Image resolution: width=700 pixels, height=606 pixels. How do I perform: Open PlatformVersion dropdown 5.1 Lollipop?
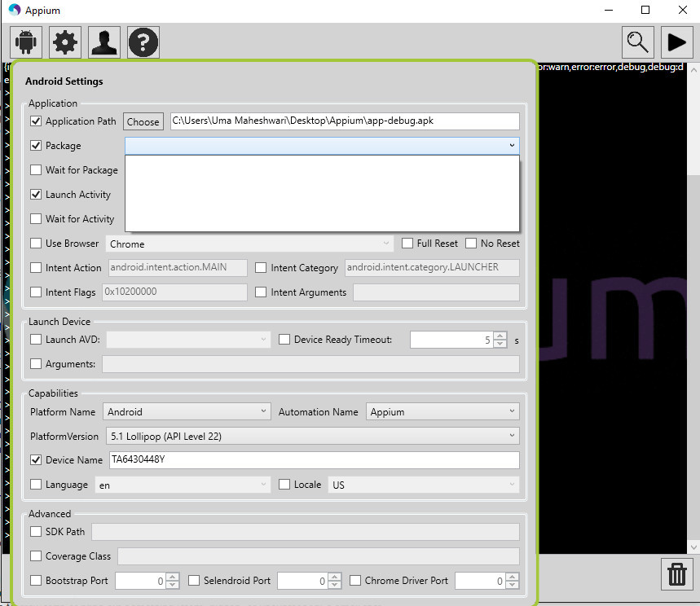coord(312,436)
